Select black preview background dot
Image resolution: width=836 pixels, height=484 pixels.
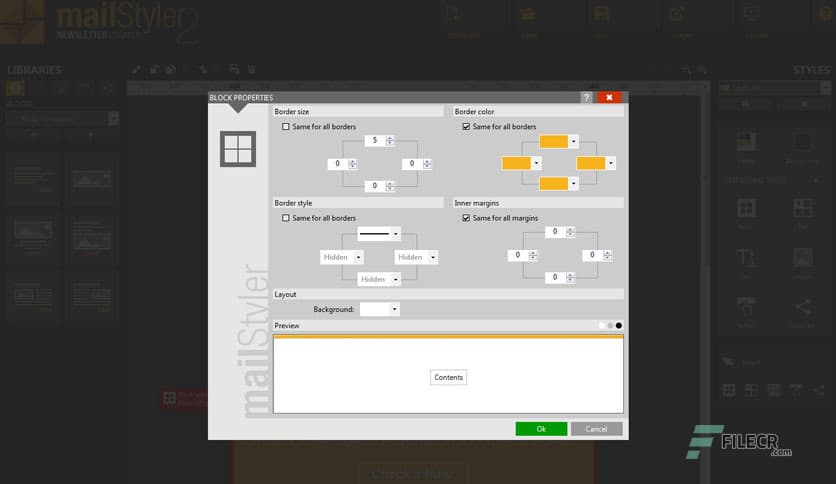(619, 326)
